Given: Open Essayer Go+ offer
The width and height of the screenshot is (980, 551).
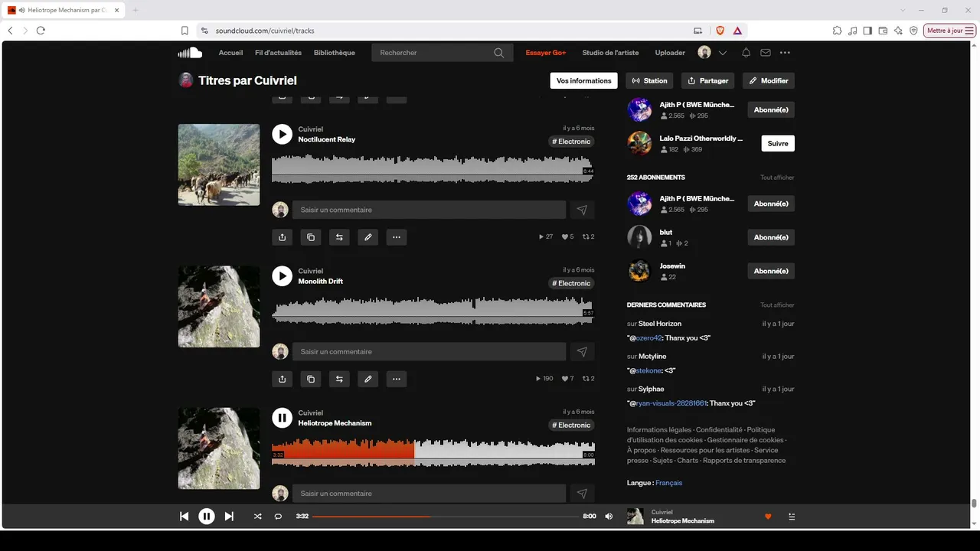Looking at the screenshot, I should (x=546, y=53).
